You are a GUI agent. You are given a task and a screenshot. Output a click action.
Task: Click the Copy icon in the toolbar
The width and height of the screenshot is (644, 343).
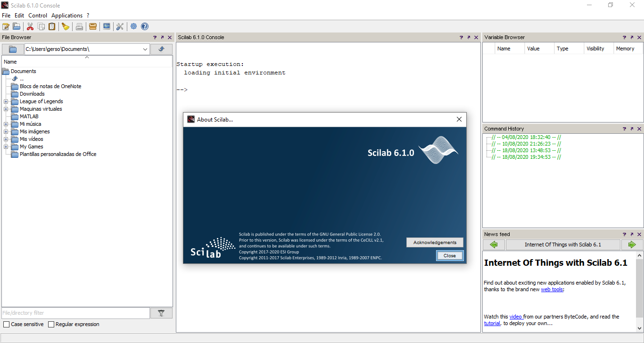pyautogui.click(x=41, y=26)
